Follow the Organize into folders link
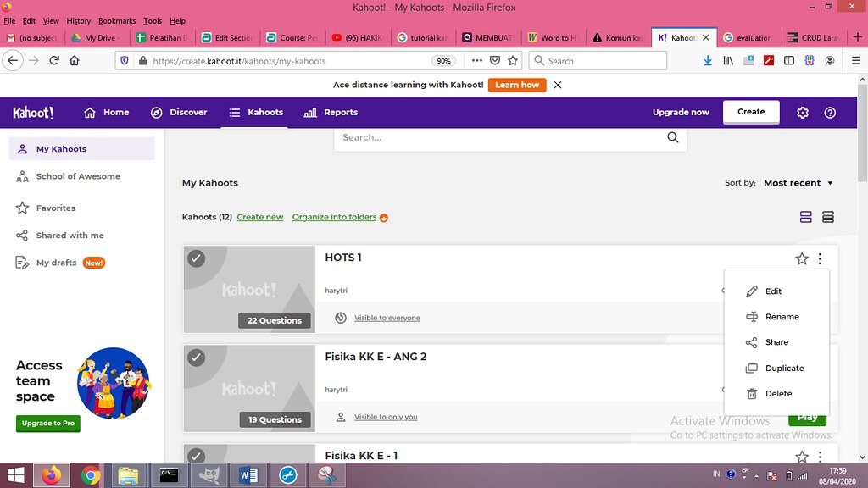The width and height of the screenshot is (868, 488). click(334, 217)
